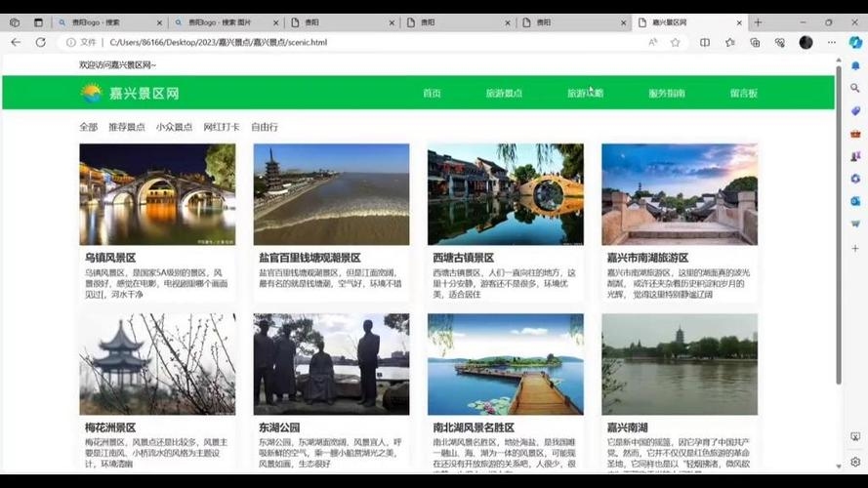This screenshot has width=868, height=488.
Task: Open the sidebar tools briefcase icon
Action: coord(855,134)
